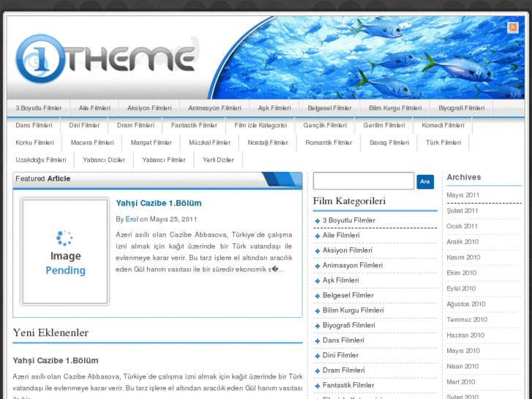532x399 pixels.
Task: Open Ekim 2010 archive
Action: (462, 273)
